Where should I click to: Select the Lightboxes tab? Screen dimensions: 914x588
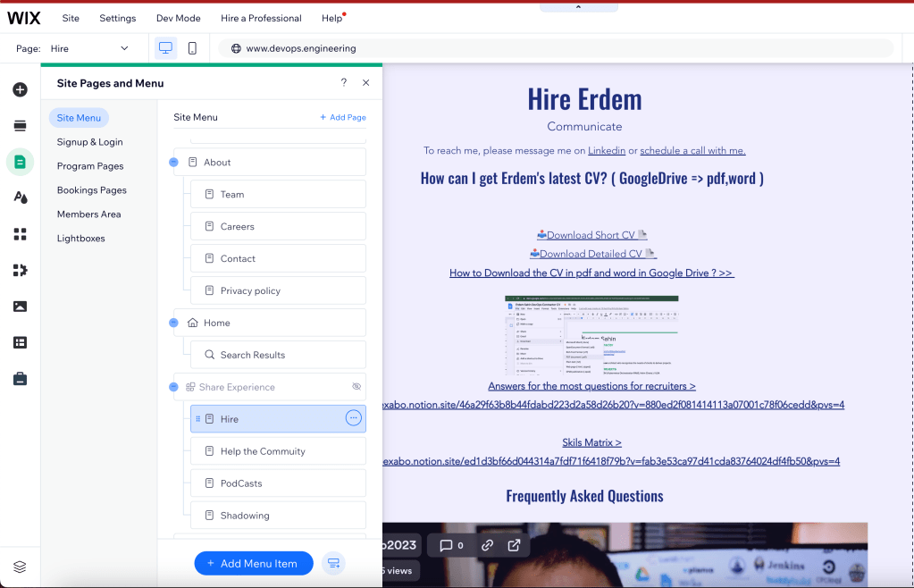click(81, 239)
